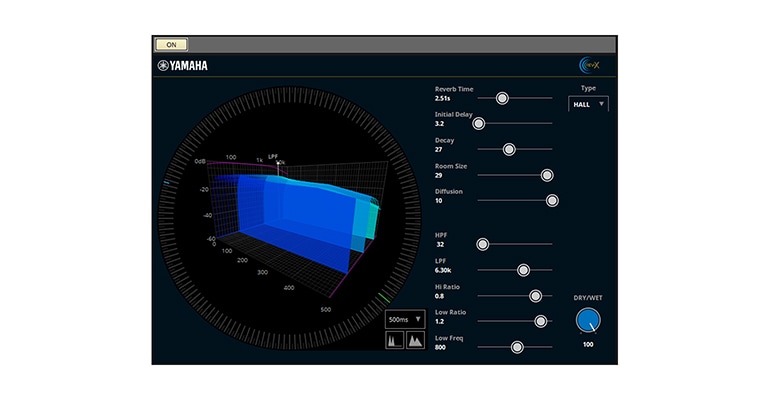770x400 pixels.
Task: Toggle the ON bypass button
Action: (x=170, y=44)
